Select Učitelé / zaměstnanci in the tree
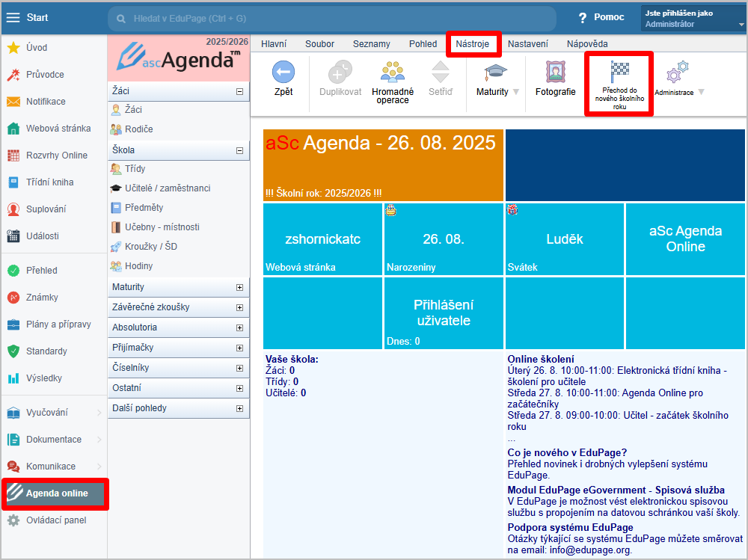748x560 pixels. [168, 188]
